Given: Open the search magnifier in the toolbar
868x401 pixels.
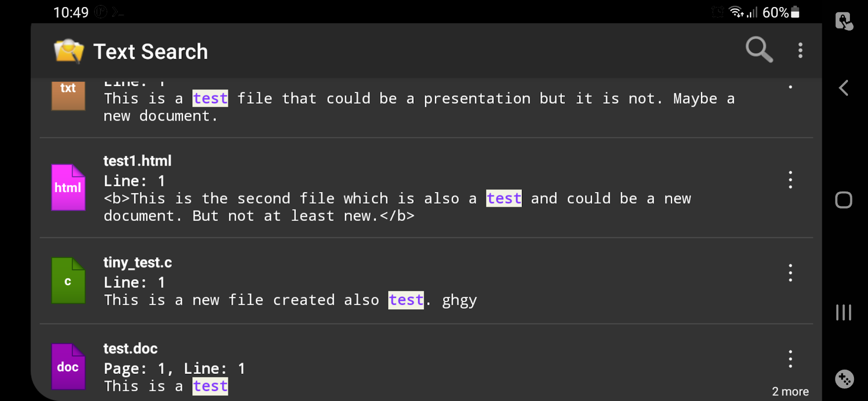Looking at the screenshot, I should tap(759, 50).
